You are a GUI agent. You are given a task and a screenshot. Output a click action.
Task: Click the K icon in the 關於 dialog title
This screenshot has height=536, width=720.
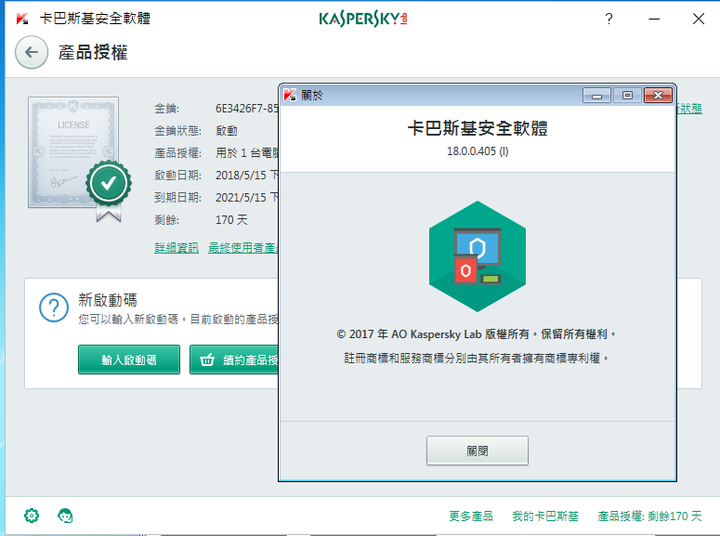(290, 95)
